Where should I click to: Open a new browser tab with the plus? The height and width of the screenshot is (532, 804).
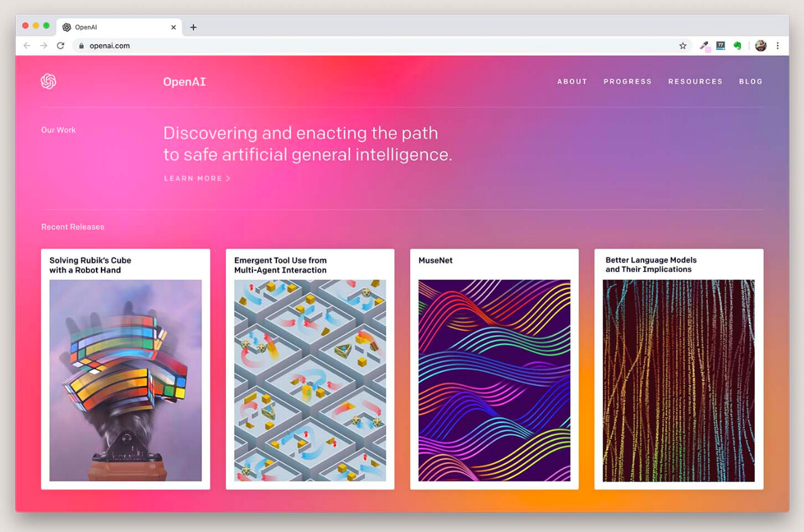click(x=193, y=27)
